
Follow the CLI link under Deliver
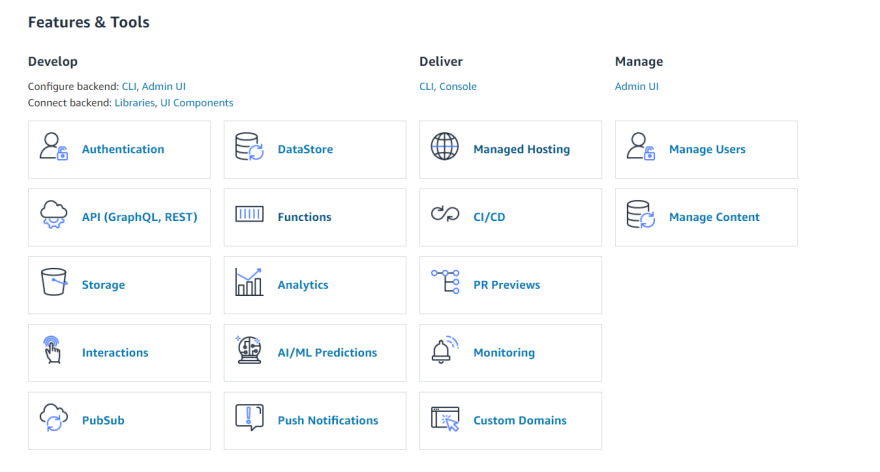[x=426, y=86]
